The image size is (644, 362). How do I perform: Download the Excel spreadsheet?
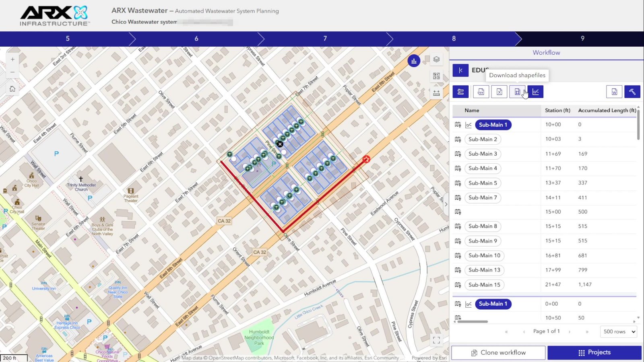(x=499, y=92)
